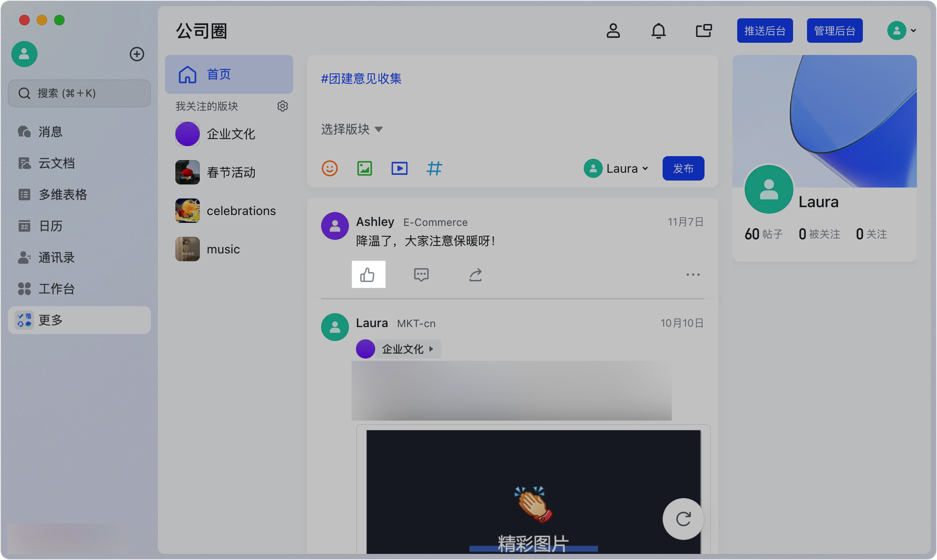Open the more options menu on Ashley's post
Screen dimensions: 937x560
693,275
